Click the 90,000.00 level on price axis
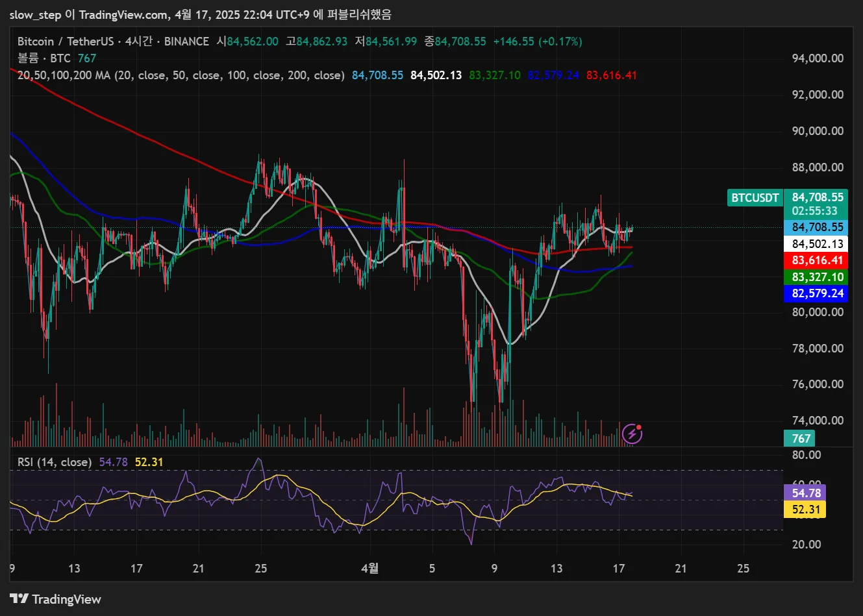Viewport: 863px width, 616px height. [x=817, y=131]
